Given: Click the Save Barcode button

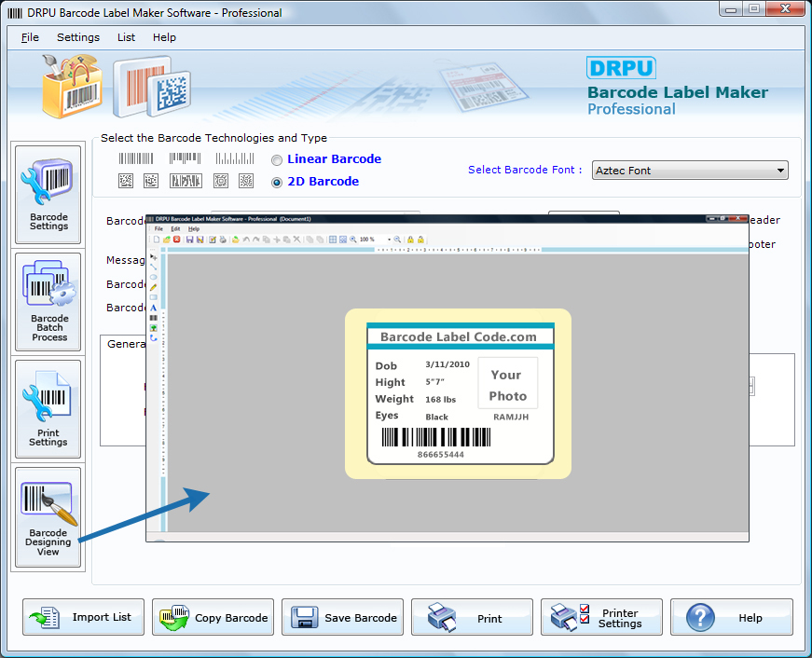Looking at the screenshot, I should [x=342, y=617].
